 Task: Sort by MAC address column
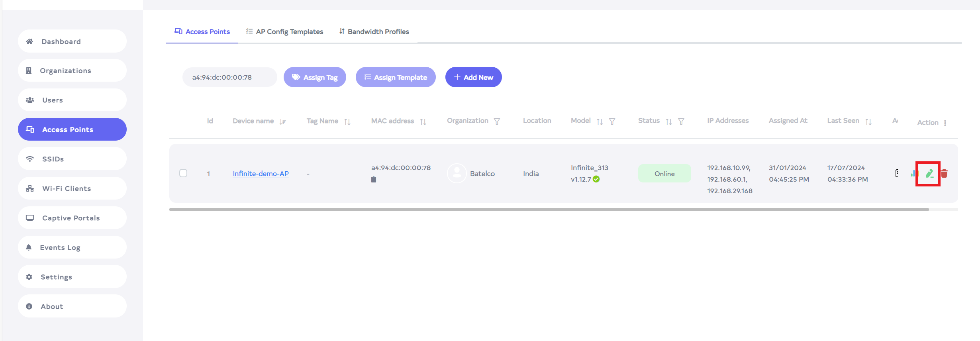[423, 122]
